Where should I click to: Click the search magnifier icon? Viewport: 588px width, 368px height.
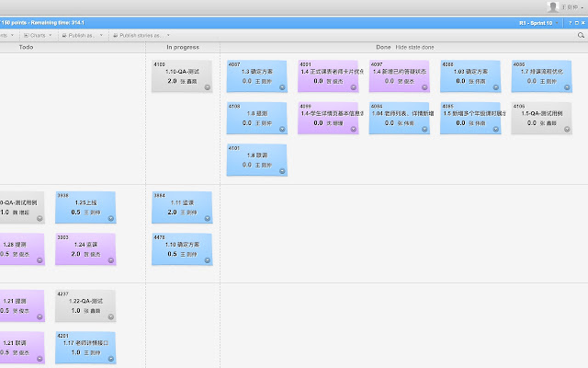click(x=580, y=35)
